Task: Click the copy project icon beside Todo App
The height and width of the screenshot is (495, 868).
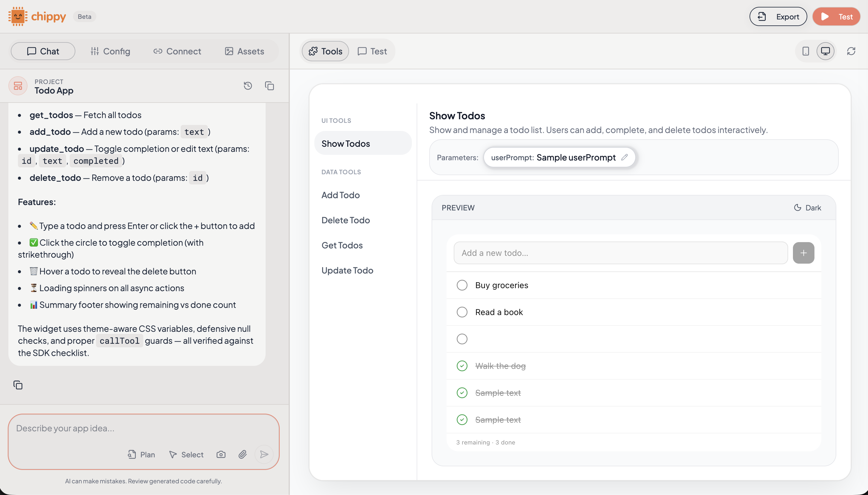Action: coord(269,86)
